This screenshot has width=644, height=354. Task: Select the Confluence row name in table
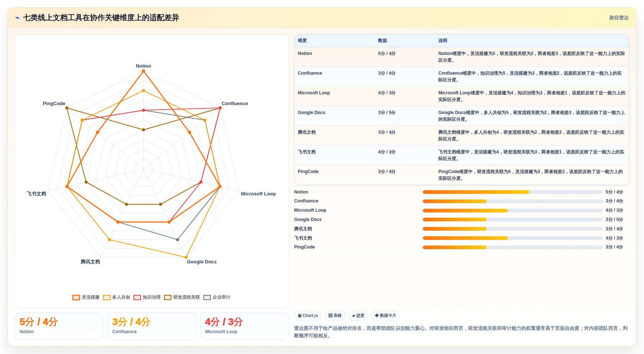[310, 73]
